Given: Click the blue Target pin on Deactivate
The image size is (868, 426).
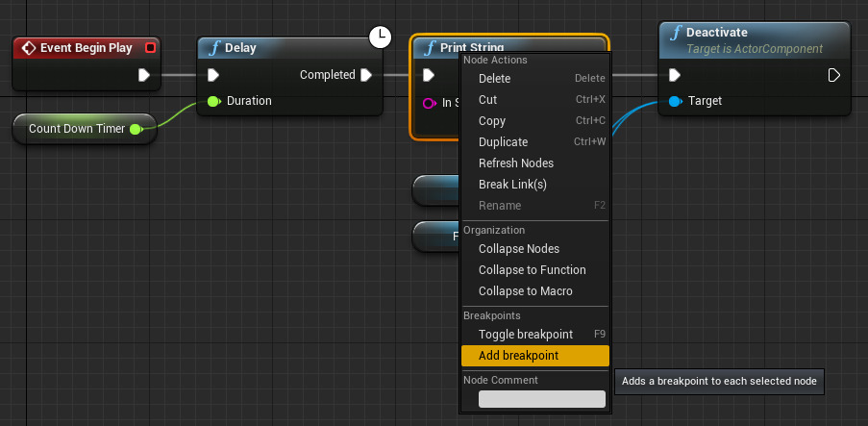Looking at the screenshot, I should (x=675, y=101).
